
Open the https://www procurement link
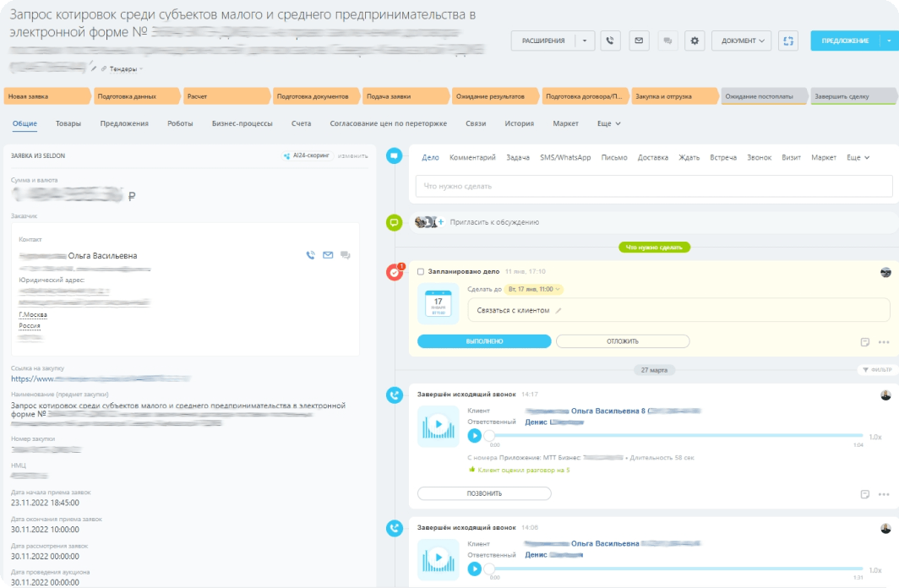click(x=101, y=378)
